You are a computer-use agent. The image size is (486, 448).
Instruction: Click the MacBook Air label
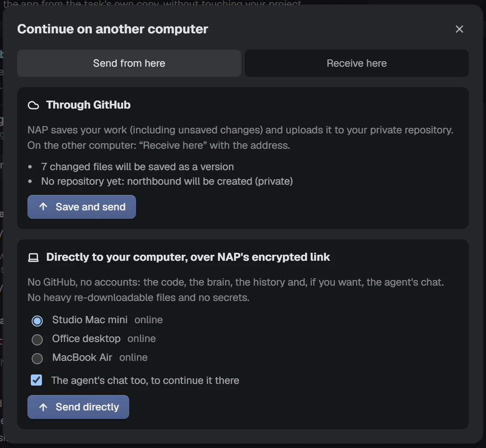[x=82, y=358]
